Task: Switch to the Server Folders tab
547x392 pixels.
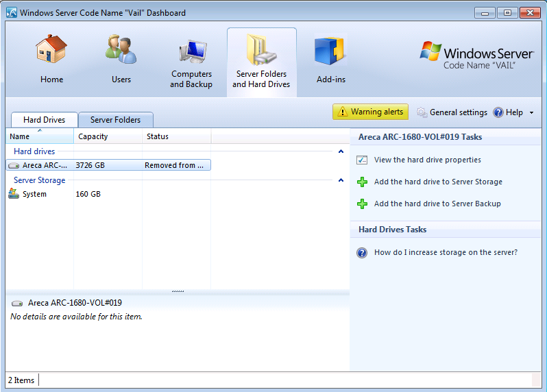Action: [x=115, y=120]
